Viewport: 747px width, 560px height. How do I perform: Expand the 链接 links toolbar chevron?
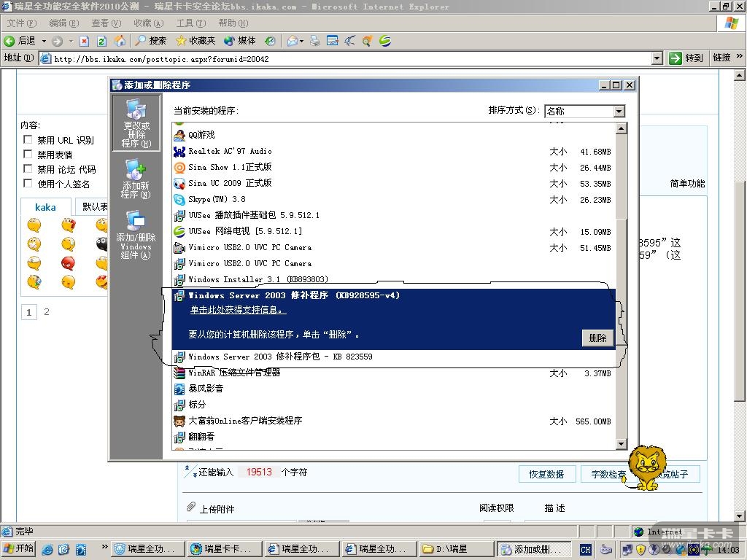click(x=740, y=56)
